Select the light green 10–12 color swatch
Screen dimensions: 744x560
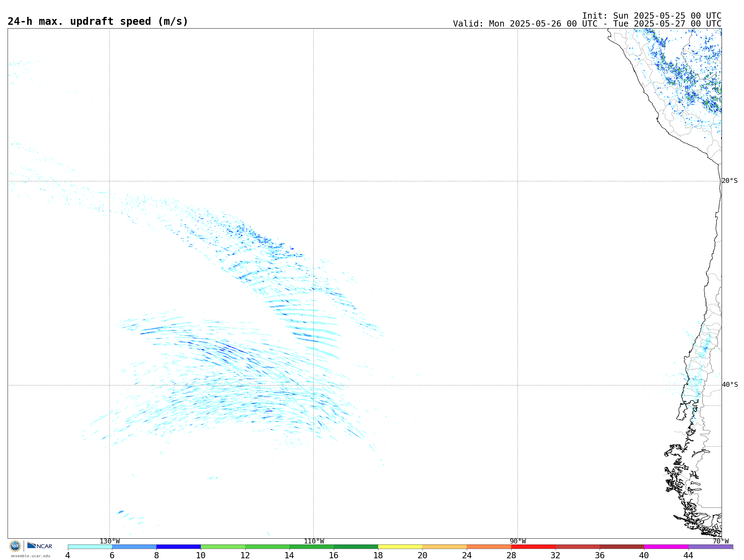click(223, 547)
